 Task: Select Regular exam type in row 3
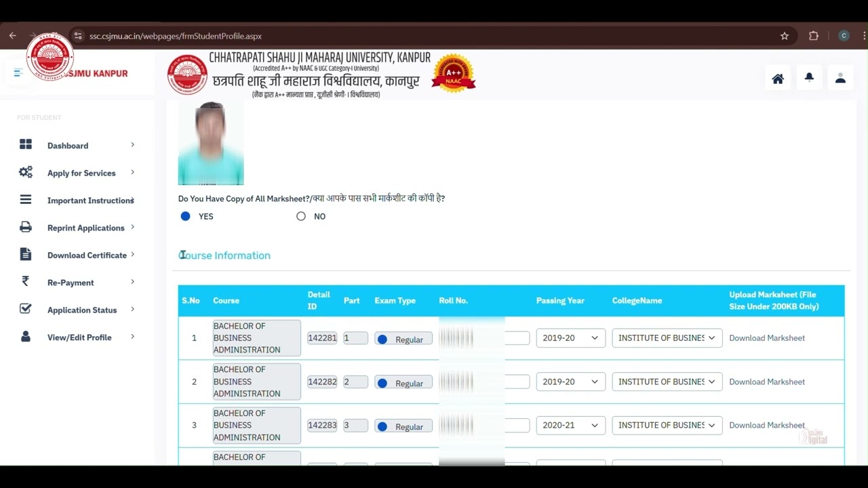(x=382, y=426)
